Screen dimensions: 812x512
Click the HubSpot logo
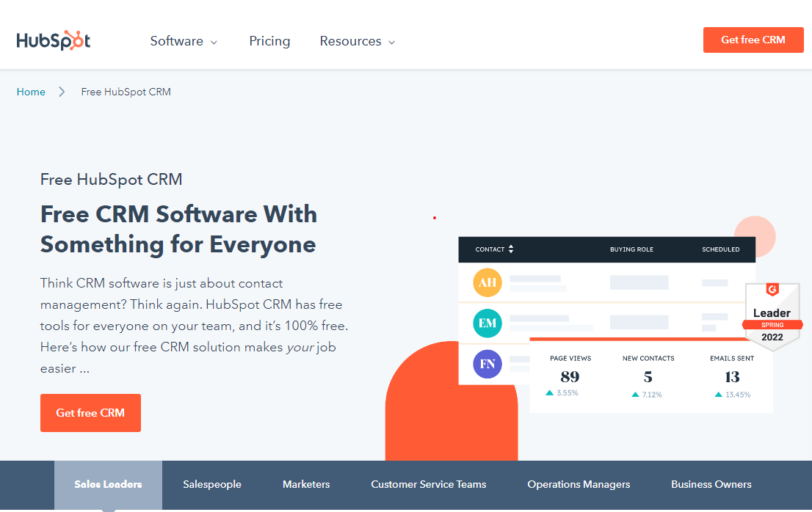click(x=54, y=40)
